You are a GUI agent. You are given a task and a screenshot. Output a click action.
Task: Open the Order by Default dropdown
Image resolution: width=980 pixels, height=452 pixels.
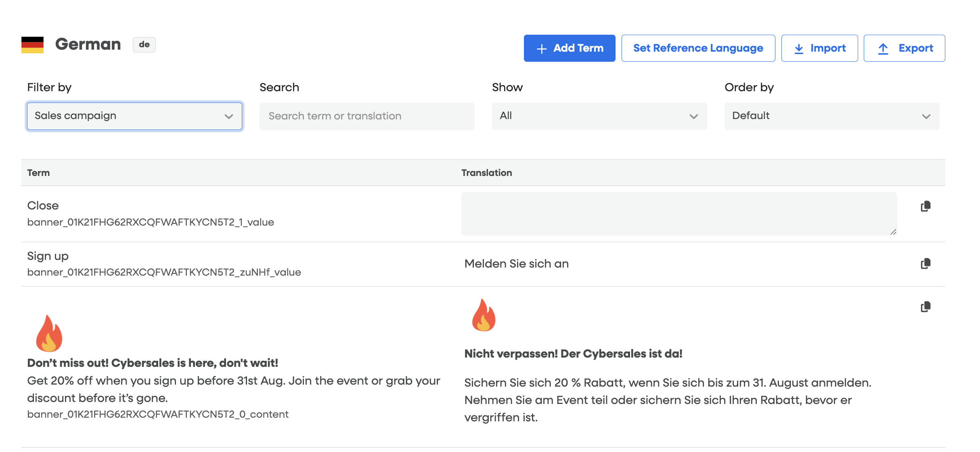pyautogui.click(x=831, y=116)
